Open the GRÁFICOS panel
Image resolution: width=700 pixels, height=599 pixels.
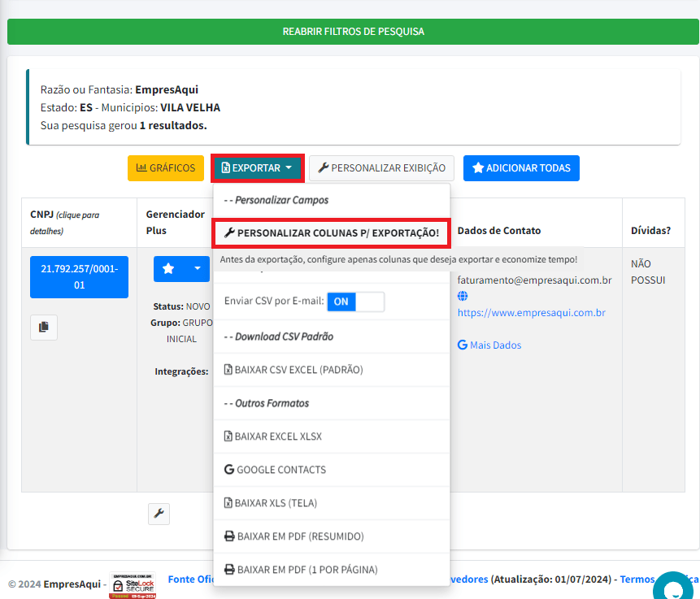tap(166, 168)
